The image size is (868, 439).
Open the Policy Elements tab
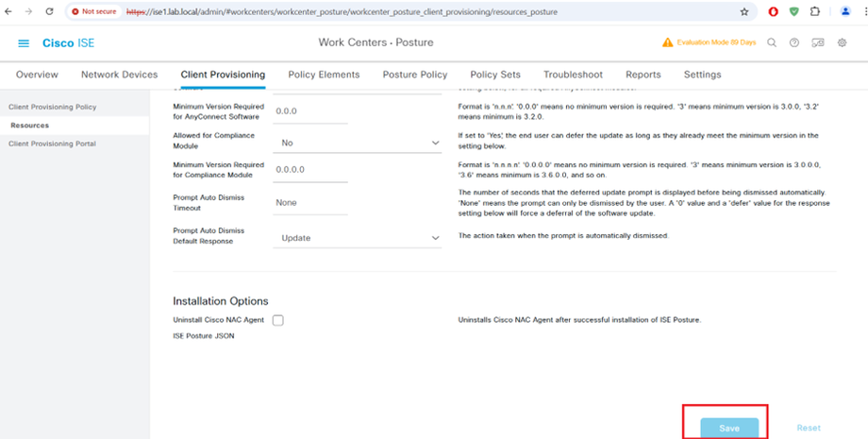[324, 75]
